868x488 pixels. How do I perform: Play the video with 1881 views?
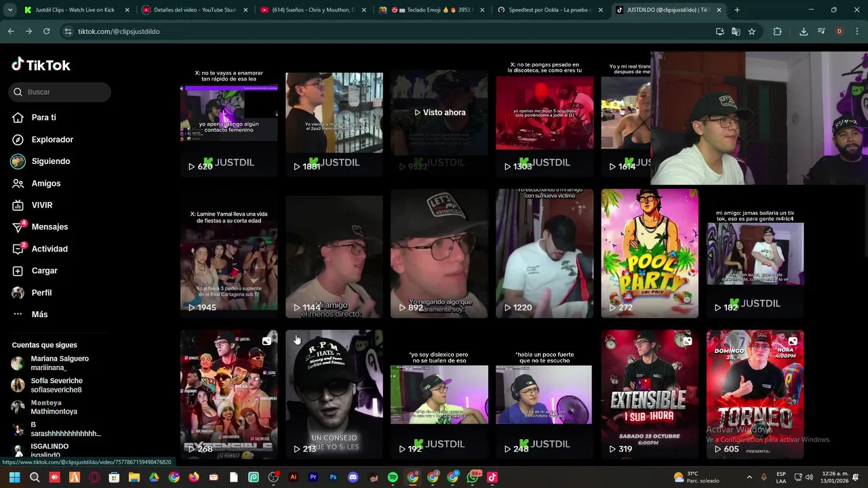point(334,113)
